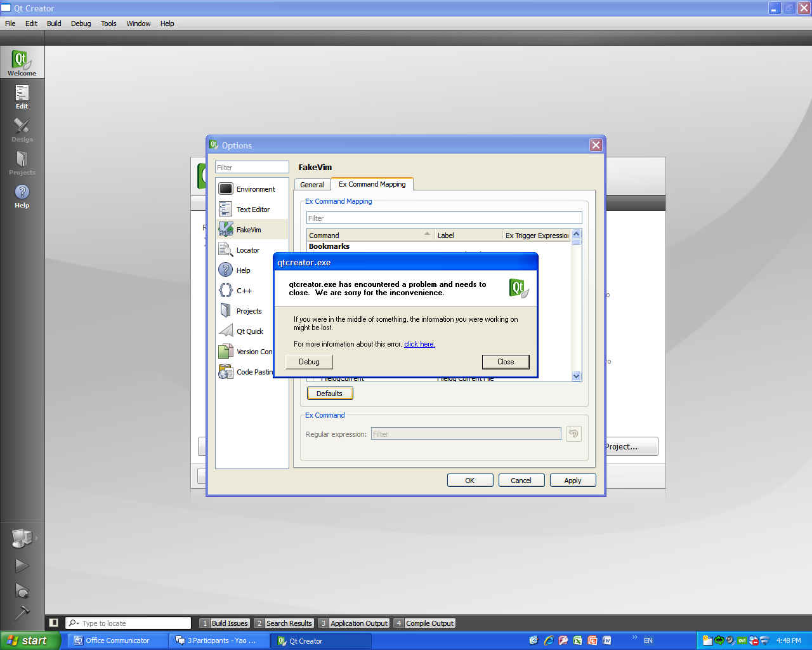Switch to the General tab

(312, 185)
